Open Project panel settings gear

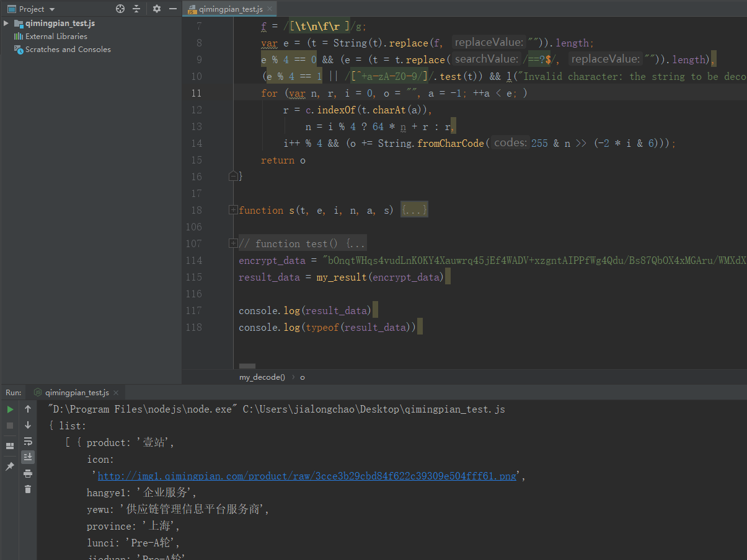[x=156, y=9]
